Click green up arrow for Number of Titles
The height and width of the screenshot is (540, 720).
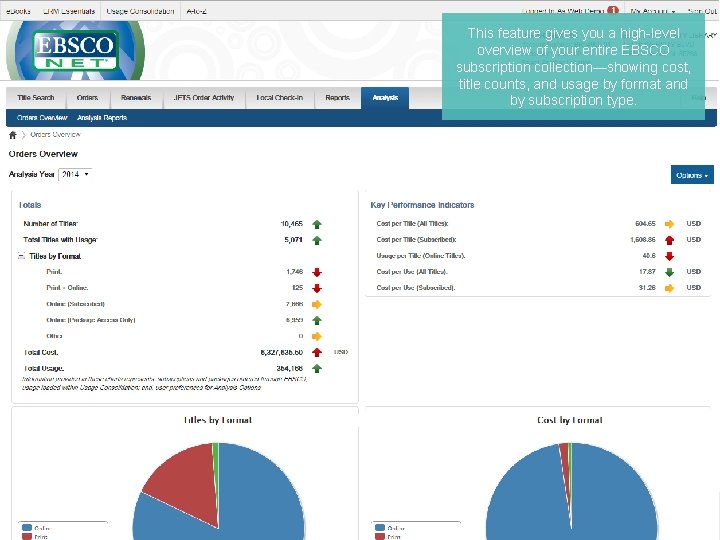pyautogui.click(x=317, y=224)
